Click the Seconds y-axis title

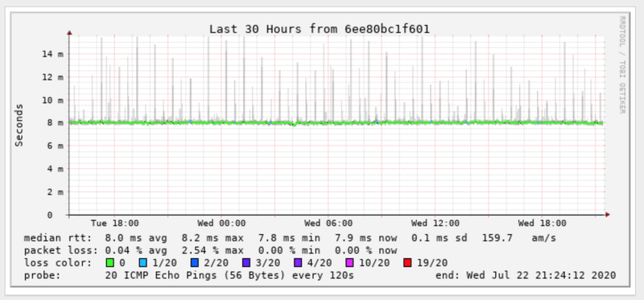point(19,125)
